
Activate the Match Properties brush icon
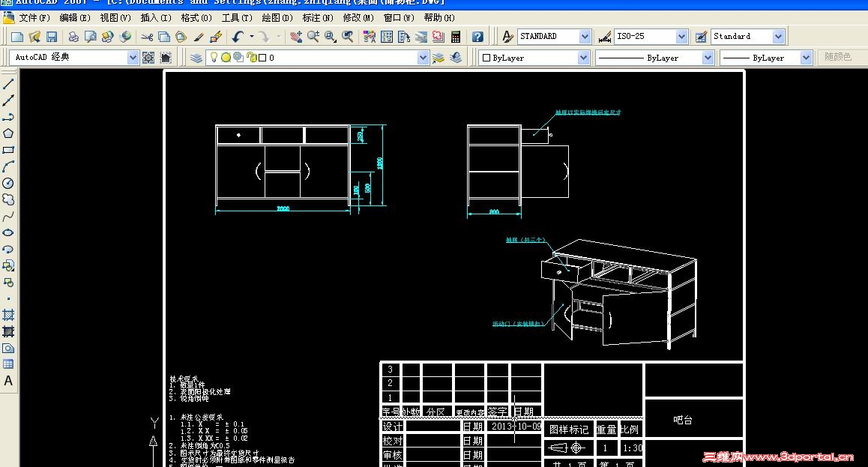[x=198, y=37]
